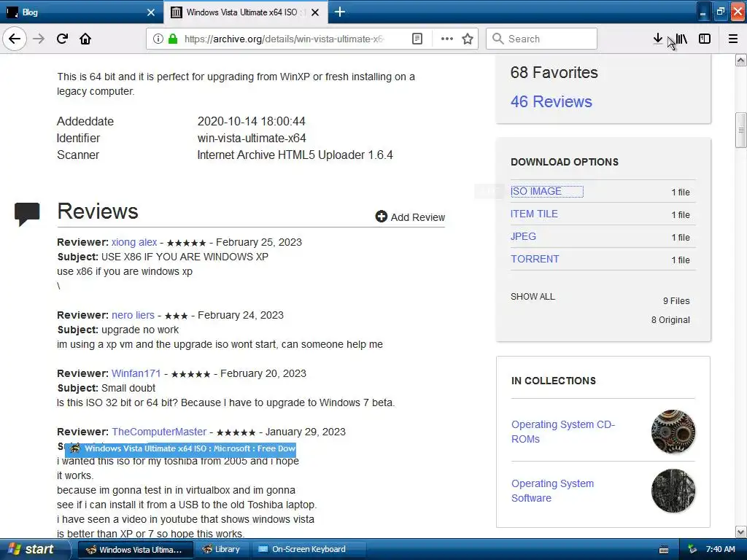Switch to Windows Vista Ultima taskbar window
This screenshot has height=560, width=747.
pyautogui.click(x=135, y=550)
